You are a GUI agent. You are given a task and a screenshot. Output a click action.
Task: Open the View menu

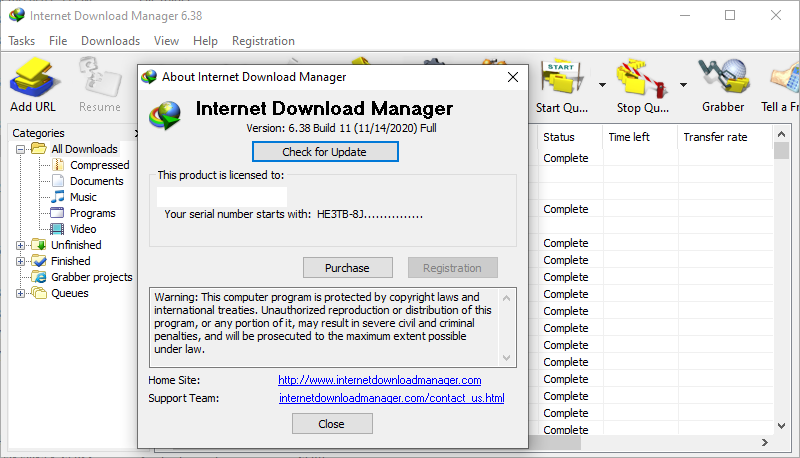pos(166,41)
